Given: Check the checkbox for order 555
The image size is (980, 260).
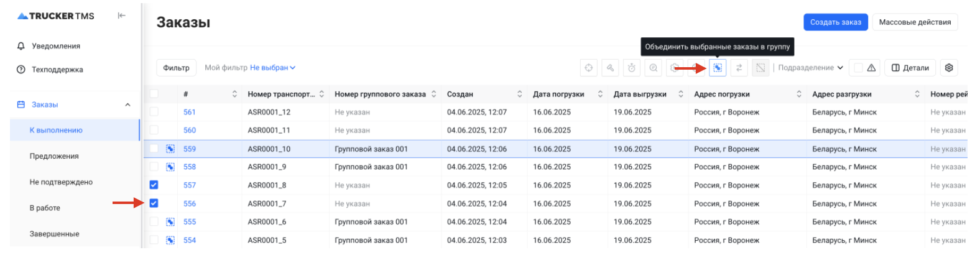Looking at the screenshot, I should [x=154, y=221].
